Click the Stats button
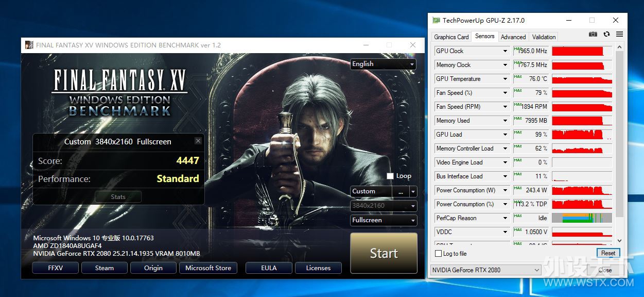Viewport: 644px width, 297px height. 118,197
